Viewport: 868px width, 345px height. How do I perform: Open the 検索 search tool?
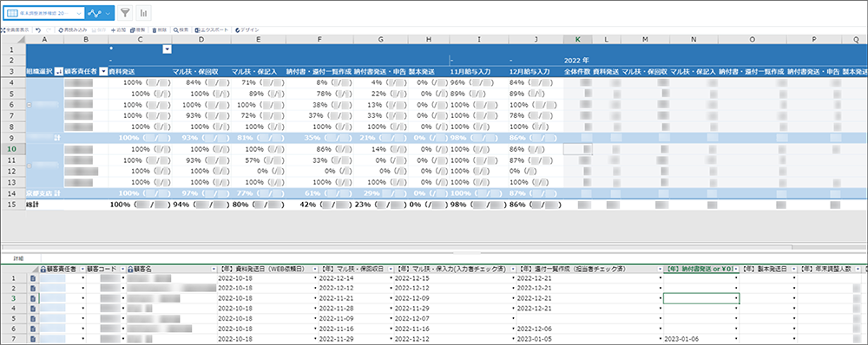pos(181,29)
